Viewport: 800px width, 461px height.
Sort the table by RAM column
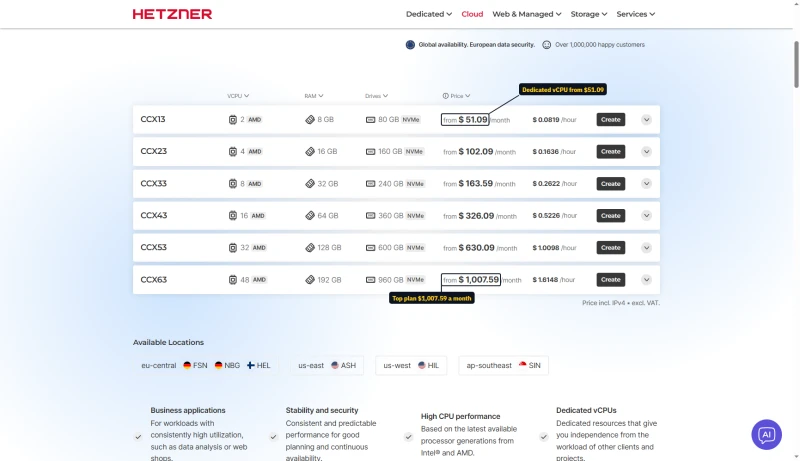[x=314, y=96]
